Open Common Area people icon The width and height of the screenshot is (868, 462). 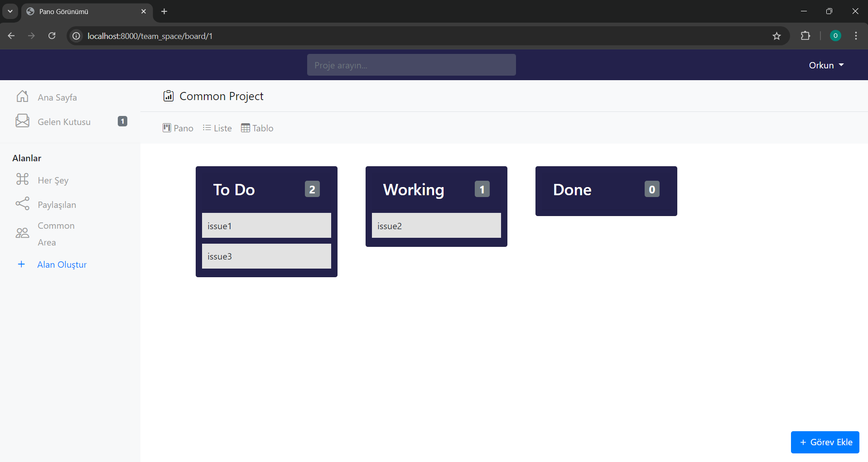click(22, 233)
